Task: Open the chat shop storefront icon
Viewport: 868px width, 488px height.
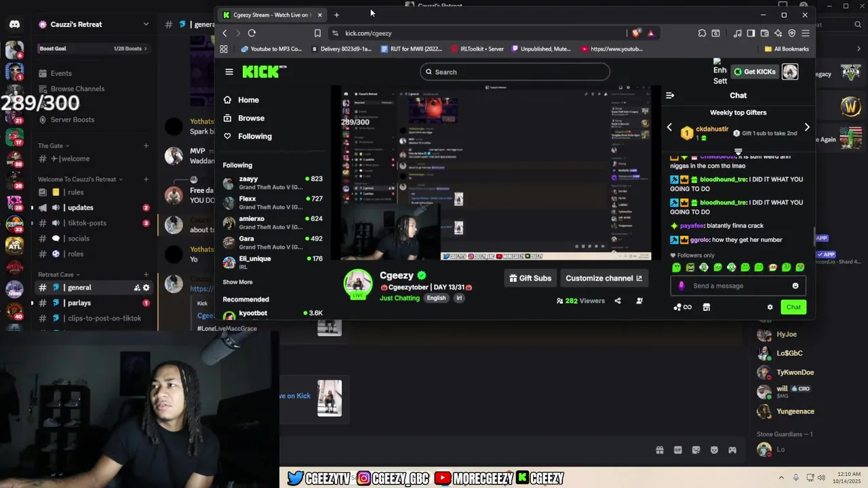Action: pos(706,307)
